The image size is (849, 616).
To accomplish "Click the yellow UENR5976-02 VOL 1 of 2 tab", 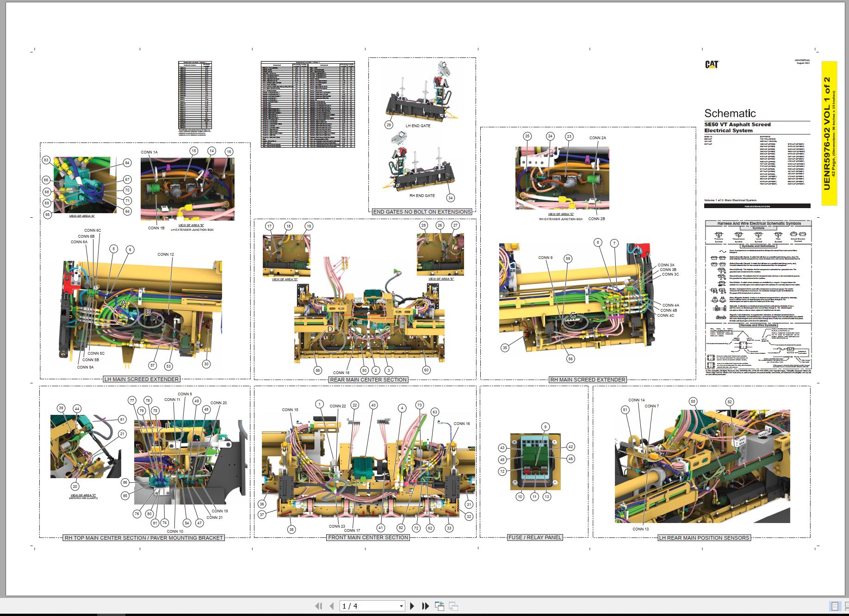I will click(x=829, y=133).
